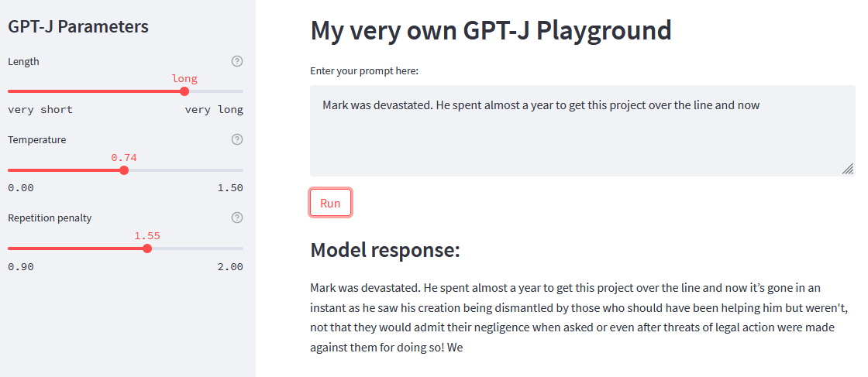Viewport: 868px width, 377px height.
Task: Click the "Enter your prompt here:" label
Action: click(x=364, y=71)
